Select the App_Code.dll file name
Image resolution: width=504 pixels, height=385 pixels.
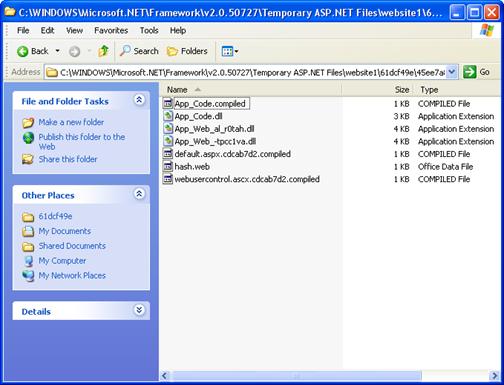click(198, 116)
